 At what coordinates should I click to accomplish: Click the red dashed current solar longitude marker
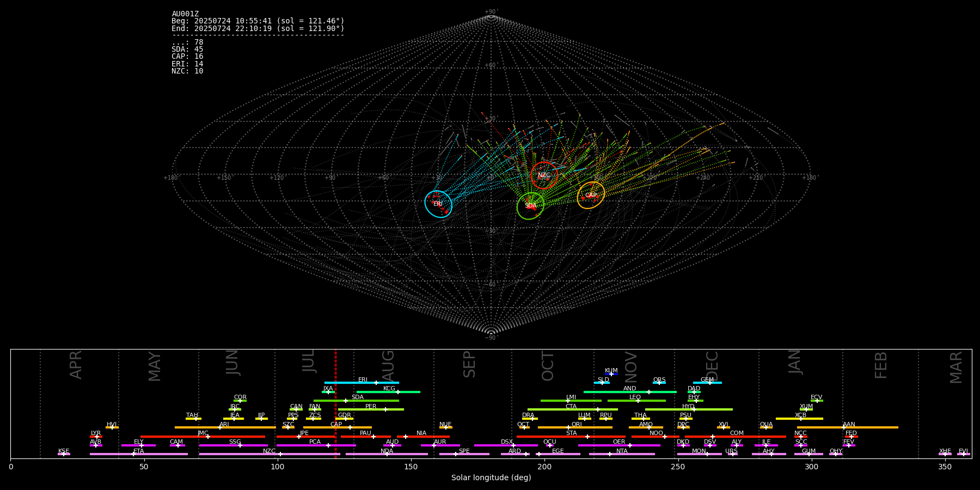click(x=335, y=403)
